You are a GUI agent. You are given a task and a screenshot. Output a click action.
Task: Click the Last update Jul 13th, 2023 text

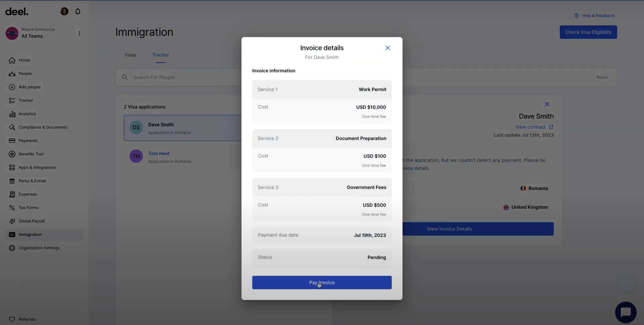click(523, 135)
